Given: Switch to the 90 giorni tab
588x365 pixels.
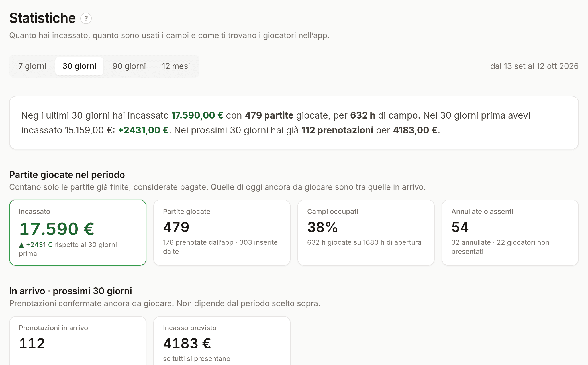Looking at the screenshot, I should pos(129,66).
